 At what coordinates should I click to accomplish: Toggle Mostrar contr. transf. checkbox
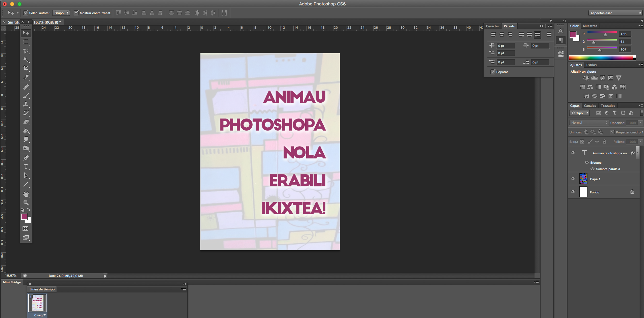(x=76, y=13)
